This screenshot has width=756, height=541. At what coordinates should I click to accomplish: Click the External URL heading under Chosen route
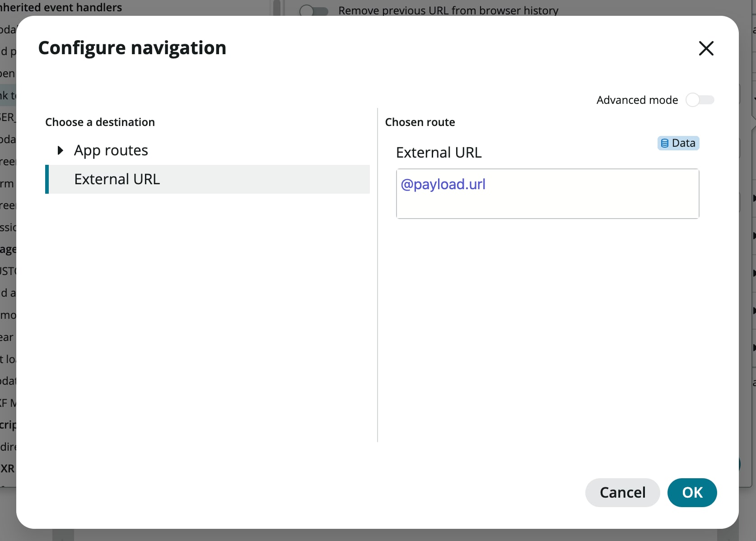click(x=438, y=152)
